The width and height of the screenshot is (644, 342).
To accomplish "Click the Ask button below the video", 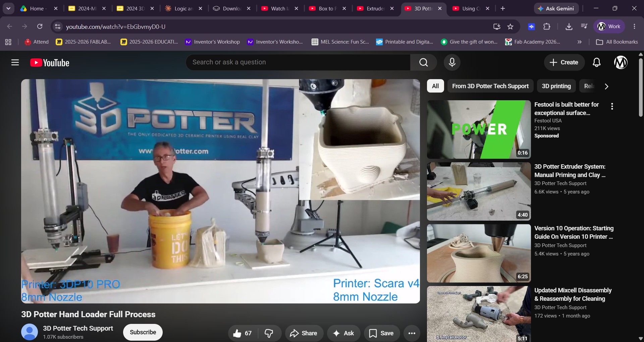I will [x=343, y=333].
